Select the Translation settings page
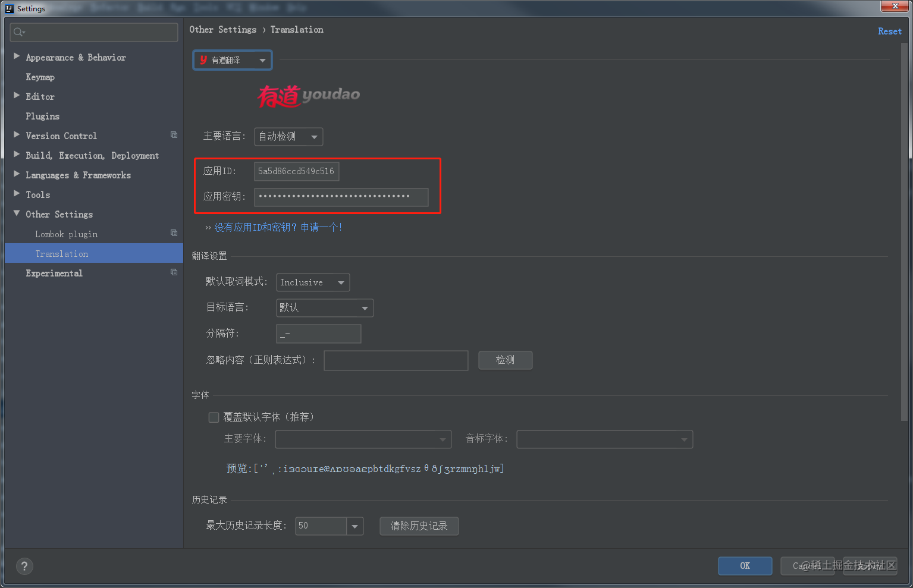913x588 pixels. pyautogui.click(x=94, y=253)
